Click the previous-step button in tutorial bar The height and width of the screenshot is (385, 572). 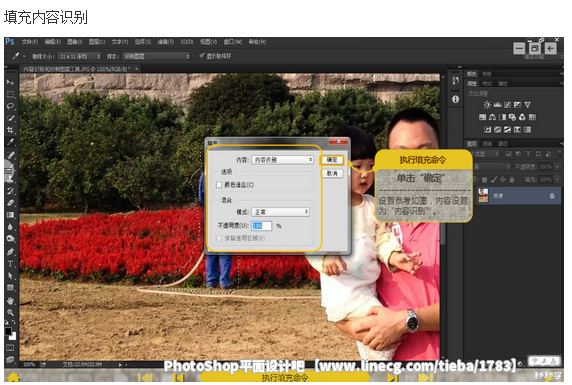pyautogui.click(x=178, y=378)
